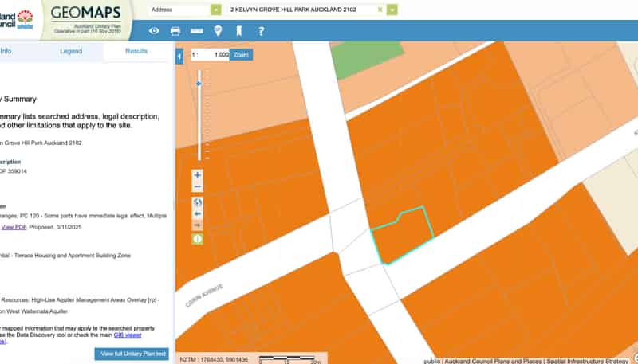
Task: Reset map to full extent globe
Action: tap(197, 202)
